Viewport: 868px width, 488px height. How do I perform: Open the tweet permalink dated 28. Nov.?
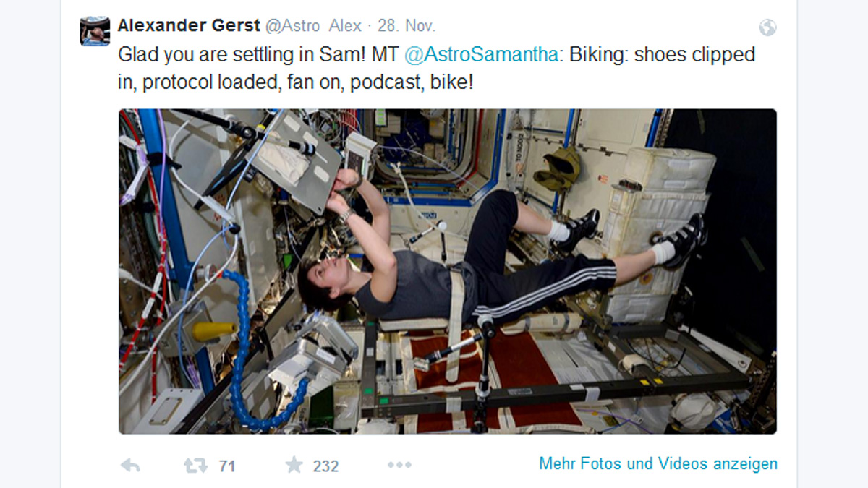pos(406,26)
